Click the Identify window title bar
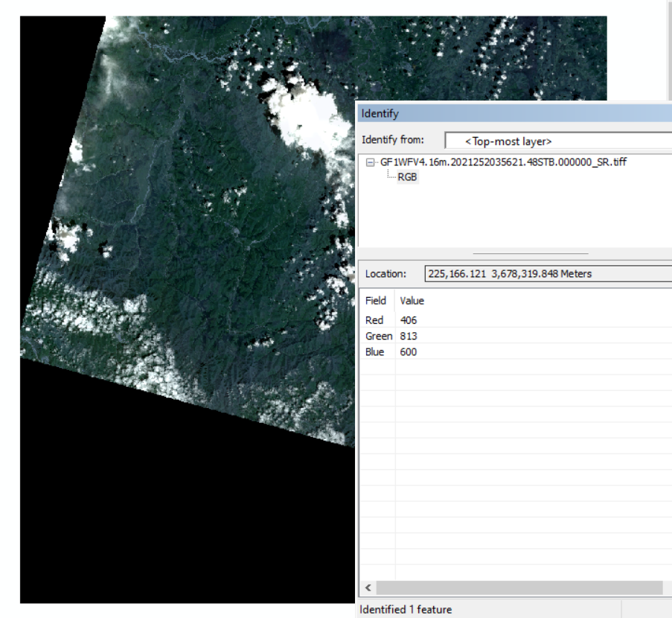The width and height of the screenshot is (672, 618). (513, 113)
